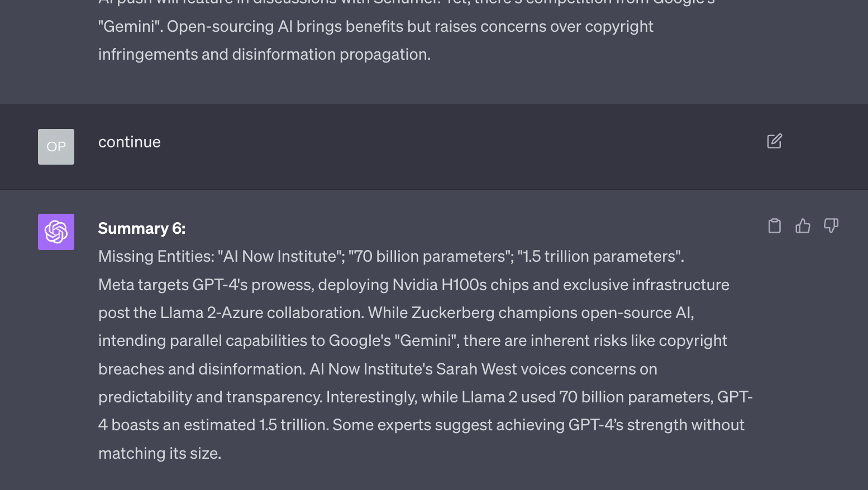868x490 pixels.
Task: Click the purple ChatGPT logo avatar
Action: (x=56, y=232)
